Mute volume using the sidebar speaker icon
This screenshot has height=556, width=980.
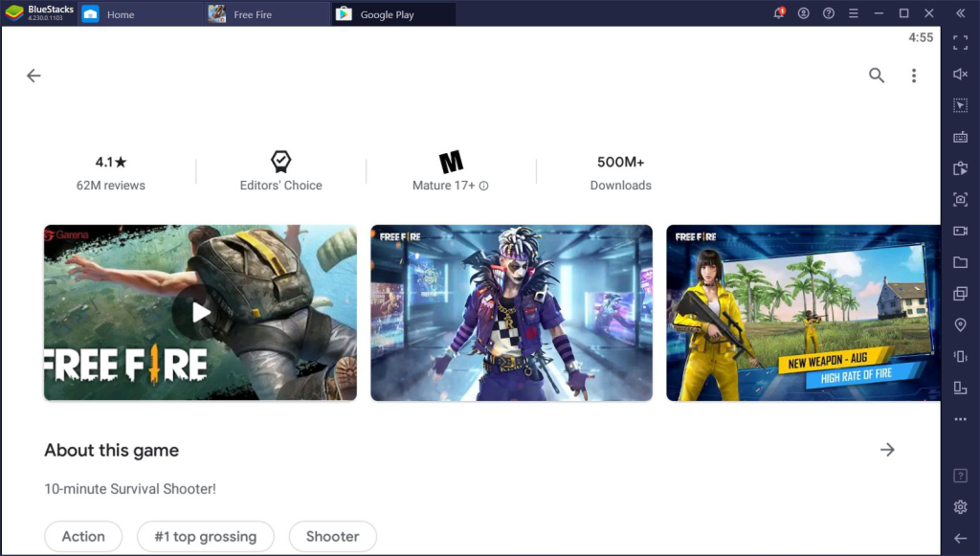pos(960,74)
